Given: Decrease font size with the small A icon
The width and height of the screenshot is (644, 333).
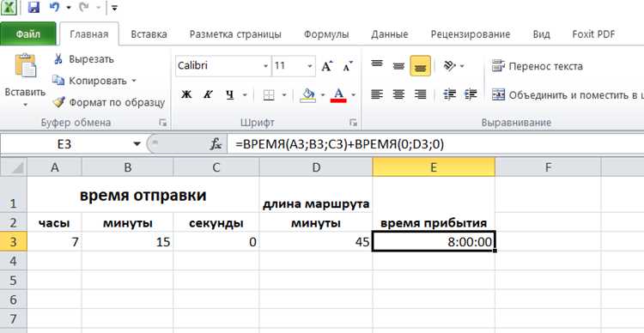Looking at the screenshot, I should coord(348,66).
